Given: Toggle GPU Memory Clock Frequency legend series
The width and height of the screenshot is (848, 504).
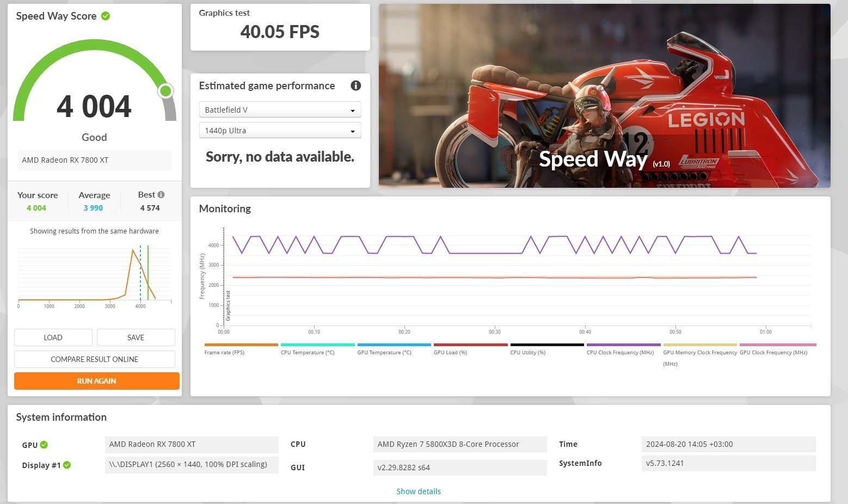Looking at the screenshot, I should [700, 355].
